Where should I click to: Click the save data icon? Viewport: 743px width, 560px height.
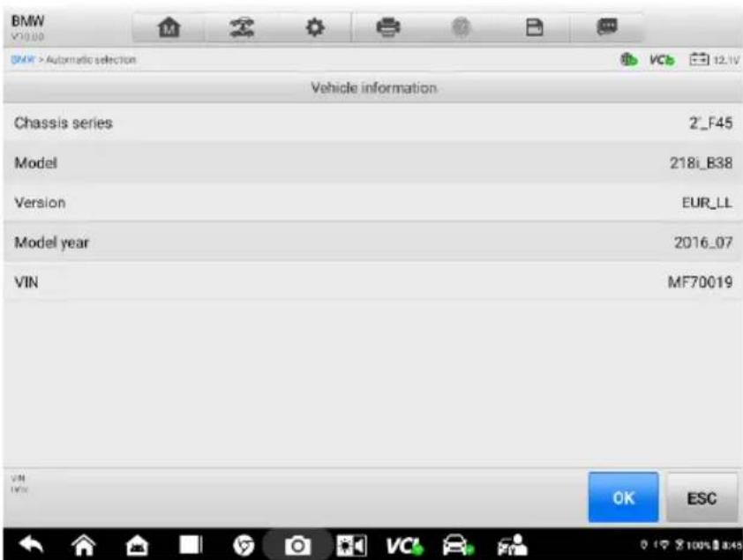pyautogui.click(x=534, y=27)
